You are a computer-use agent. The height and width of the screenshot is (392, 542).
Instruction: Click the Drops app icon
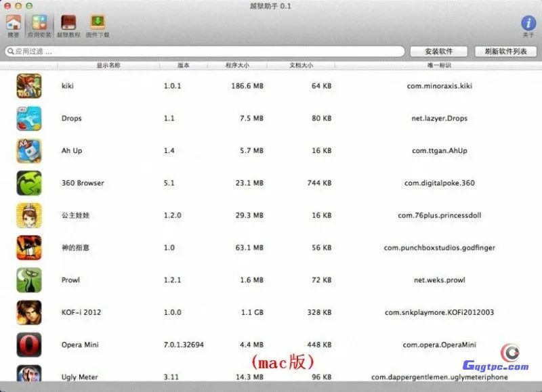click(28, 118)
